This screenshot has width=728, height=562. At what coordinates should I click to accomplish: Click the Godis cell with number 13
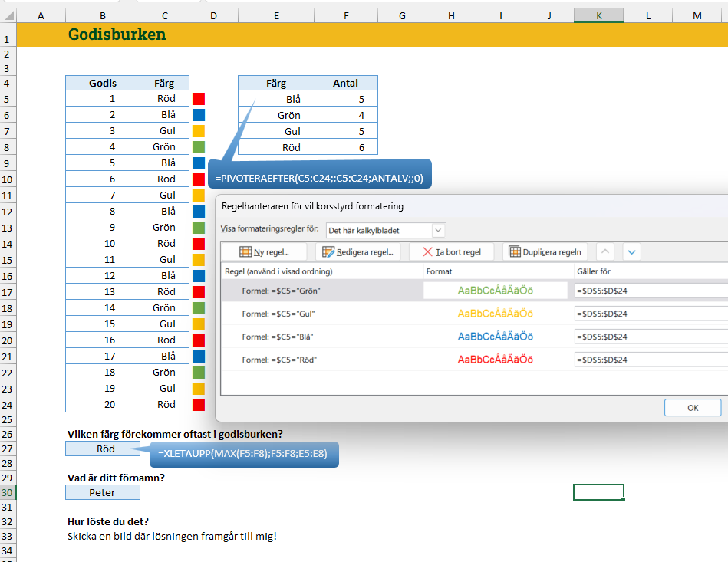(x=103, y=292)
